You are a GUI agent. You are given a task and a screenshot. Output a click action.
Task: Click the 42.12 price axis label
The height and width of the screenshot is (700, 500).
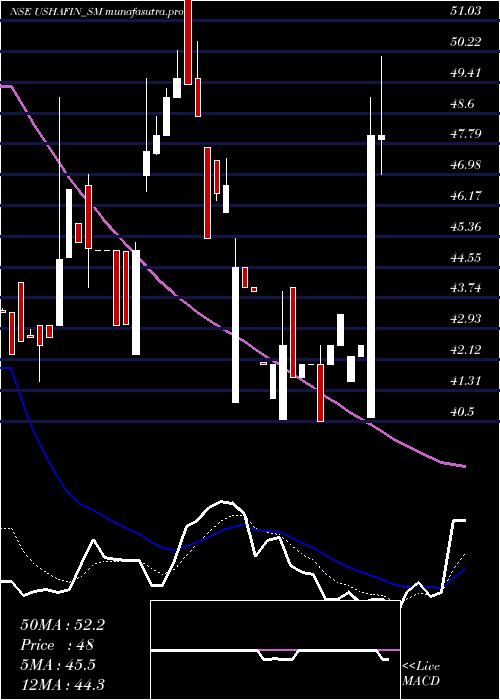465,350
